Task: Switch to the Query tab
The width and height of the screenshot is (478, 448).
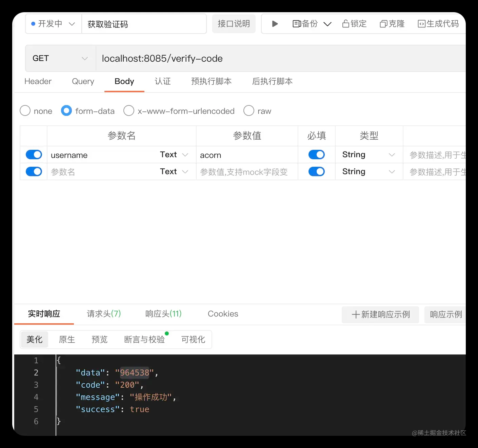Action: click(83, 81)
